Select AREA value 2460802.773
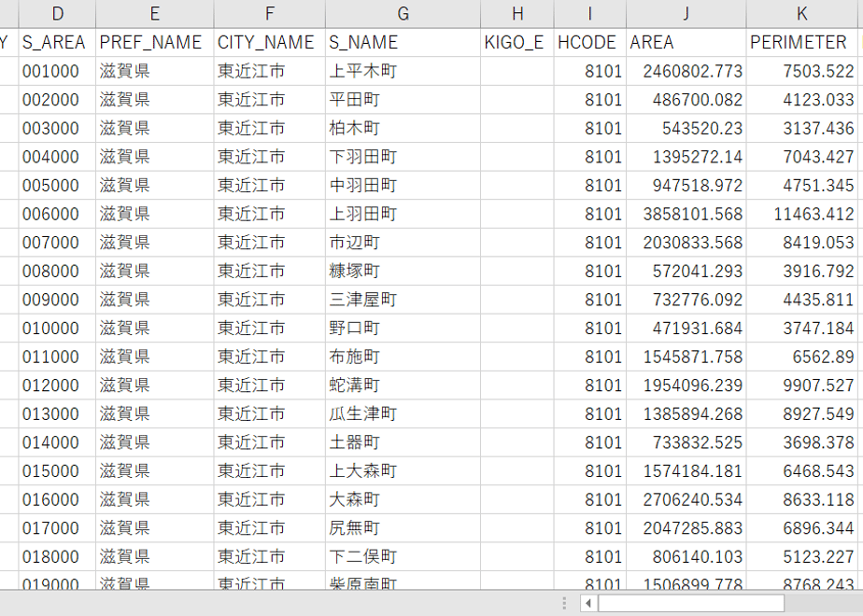The height and width of the screenshot is (616, 863). coord(686,71)
